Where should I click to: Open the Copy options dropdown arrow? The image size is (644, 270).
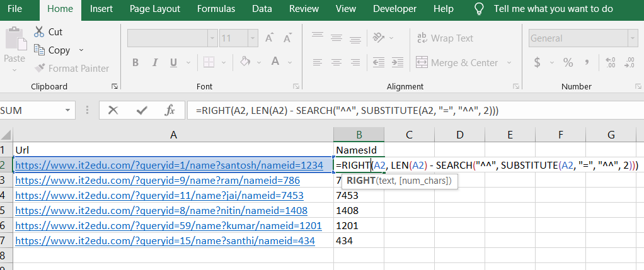coord(81,50)
